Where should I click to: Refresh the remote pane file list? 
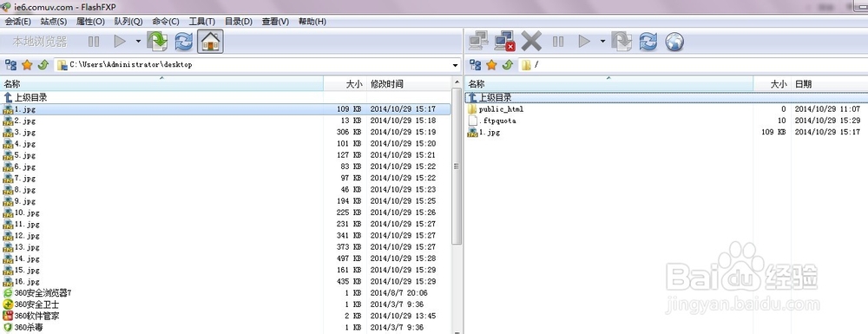pyautogui.click(x=648, y=42)
